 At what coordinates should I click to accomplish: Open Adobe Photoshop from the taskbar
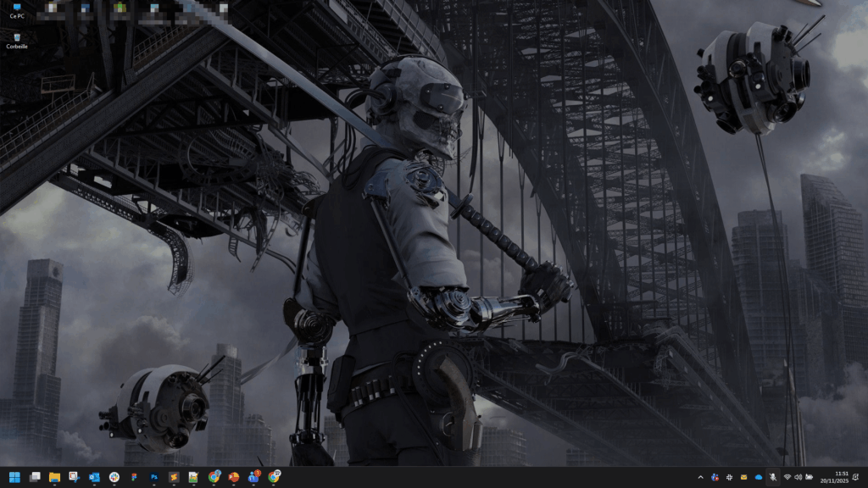pyautogui.click(x=153, y=477)
